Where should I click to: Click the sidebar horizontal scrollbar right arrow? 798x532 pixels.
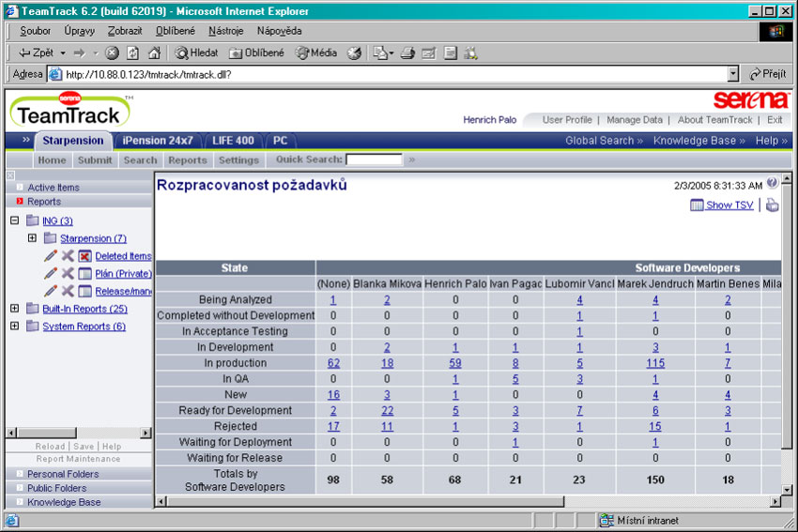click(x=146, y=433)
